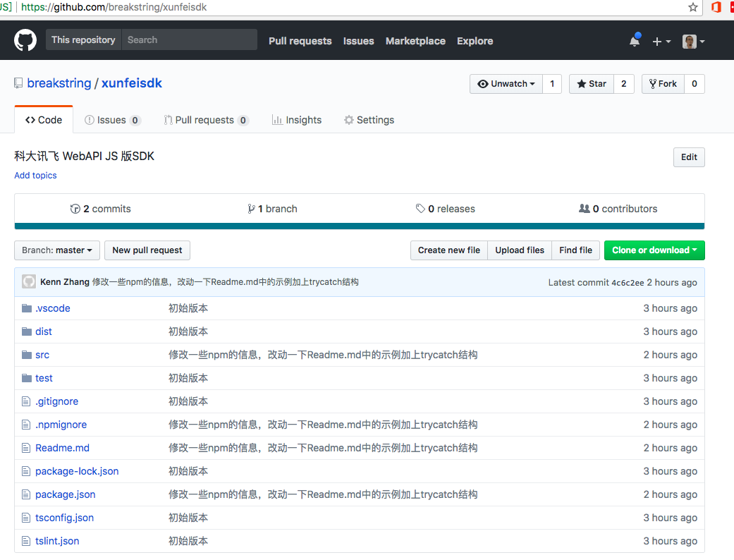Click the language color bar
The height and width of the screenshot is (560, 734).
pyautogui.click(x=360, y=226)
